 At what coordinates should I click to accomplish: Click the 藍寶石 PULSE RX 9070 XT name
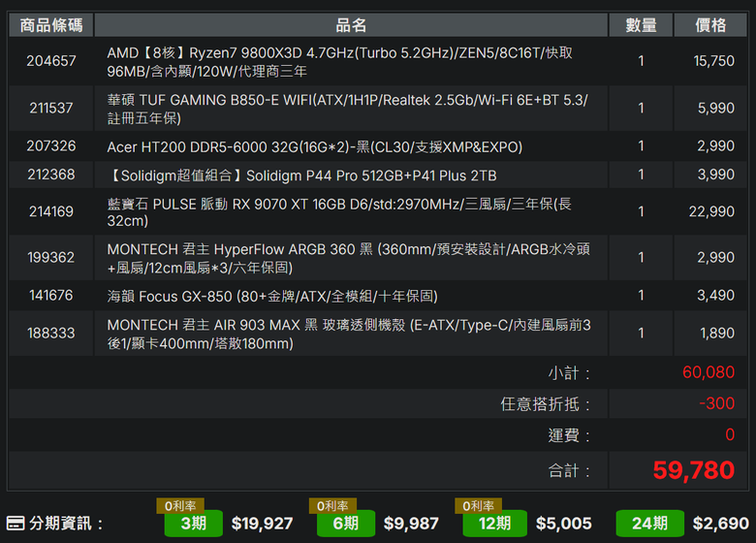339,212
